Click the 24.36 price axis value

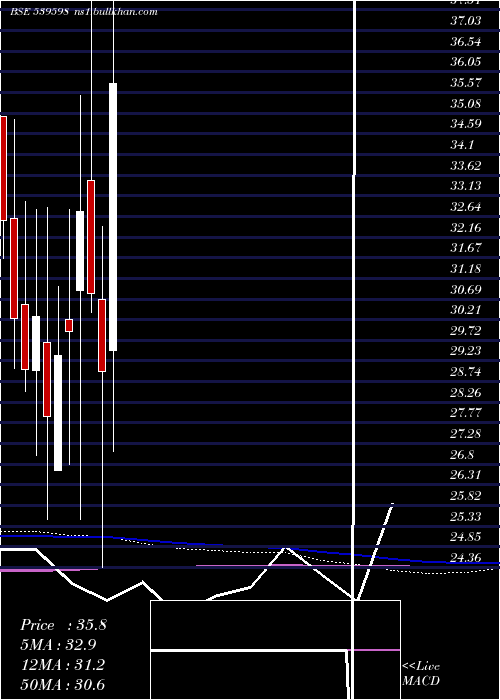(466, 558)
